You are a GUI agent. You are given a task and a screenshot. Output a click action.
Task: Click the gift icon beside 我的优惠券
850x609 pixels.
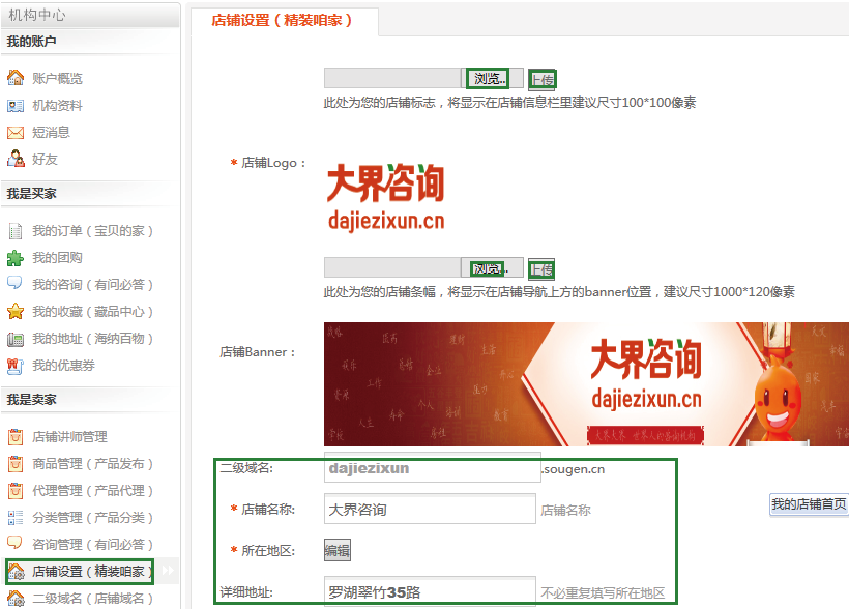click(x=15, y=365)
